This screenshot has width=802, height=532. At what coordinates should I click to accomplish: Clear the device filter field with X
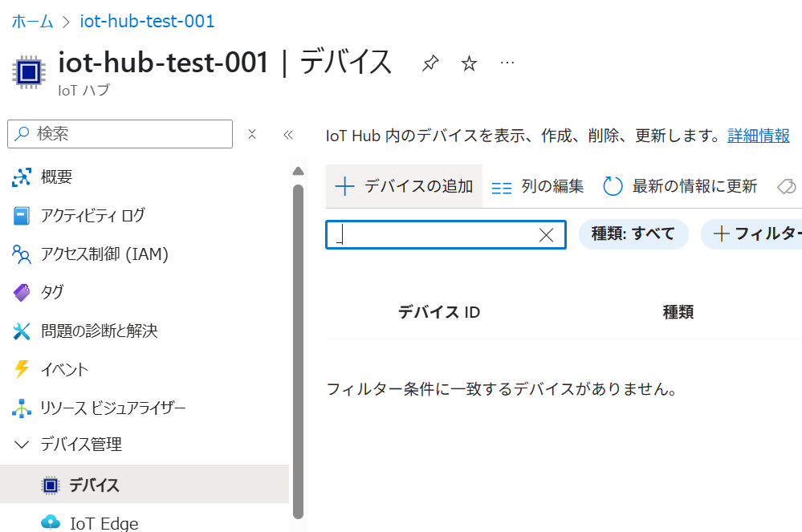546,235
